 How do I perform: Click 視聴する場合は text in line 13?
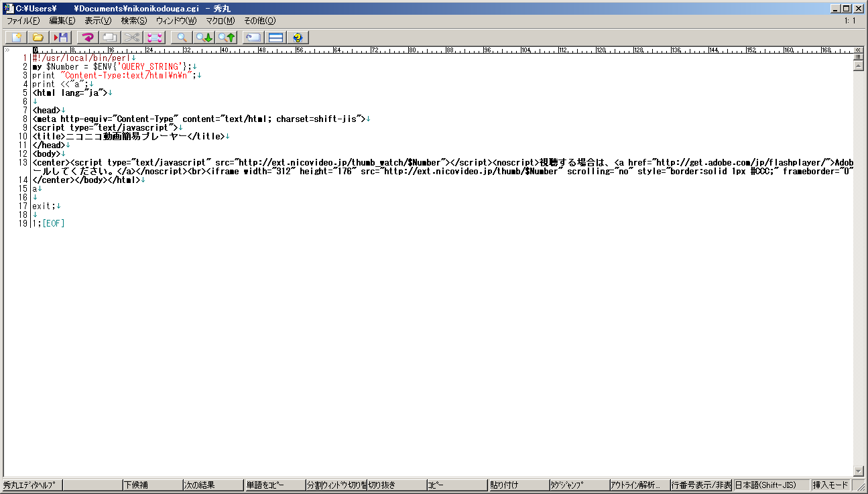tap(572, 163)
